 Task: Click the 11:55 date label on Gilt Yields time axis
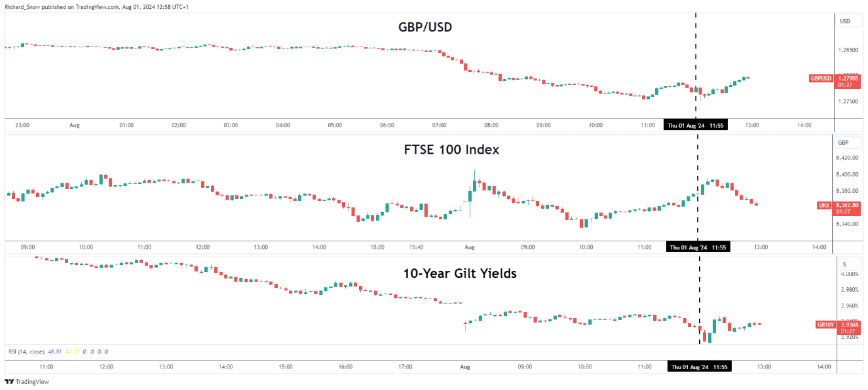tap(699, 367)
